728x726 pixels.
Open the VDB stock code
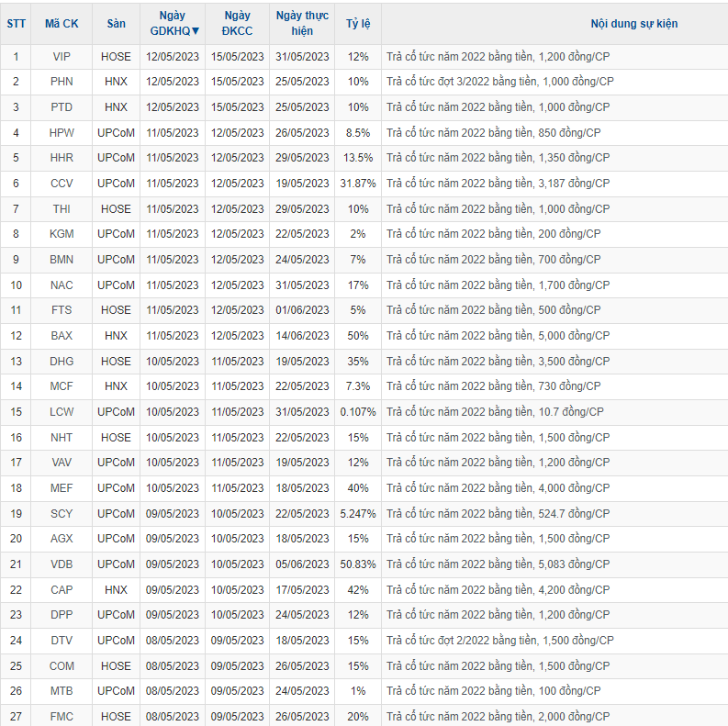(62, 564)
